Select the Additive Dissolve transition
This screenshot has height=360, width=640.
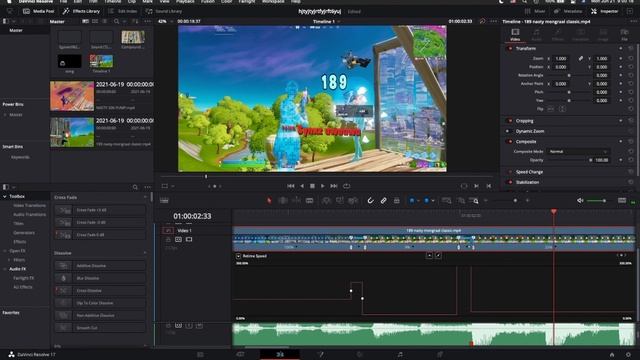[x=100, y=266]
